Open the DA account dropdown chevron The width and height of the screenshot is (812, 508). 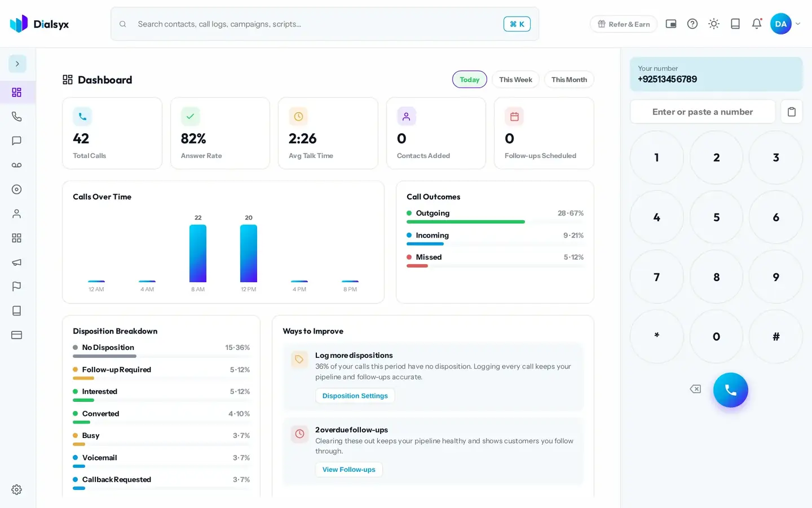click(x=798, y=24)
